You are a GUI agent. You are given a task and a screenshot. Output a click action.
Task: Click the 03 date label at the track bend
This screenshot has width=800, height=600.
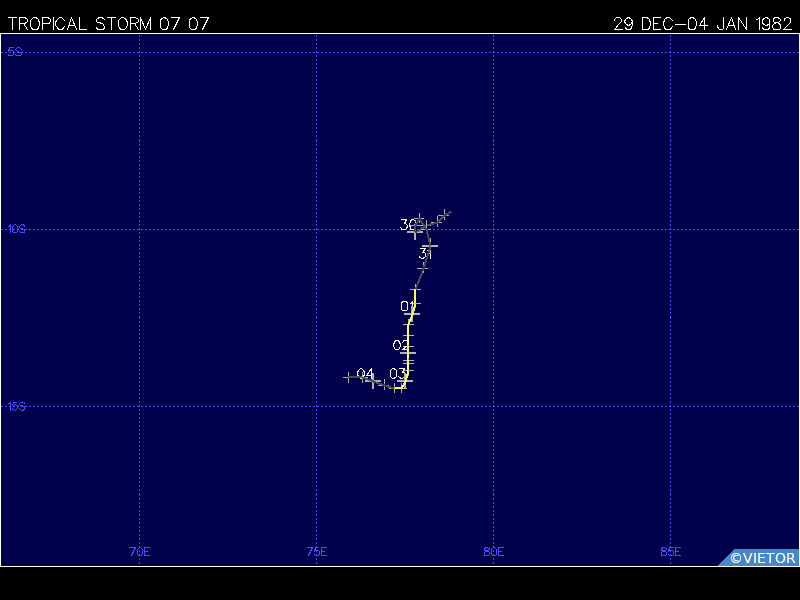point(397,374)
